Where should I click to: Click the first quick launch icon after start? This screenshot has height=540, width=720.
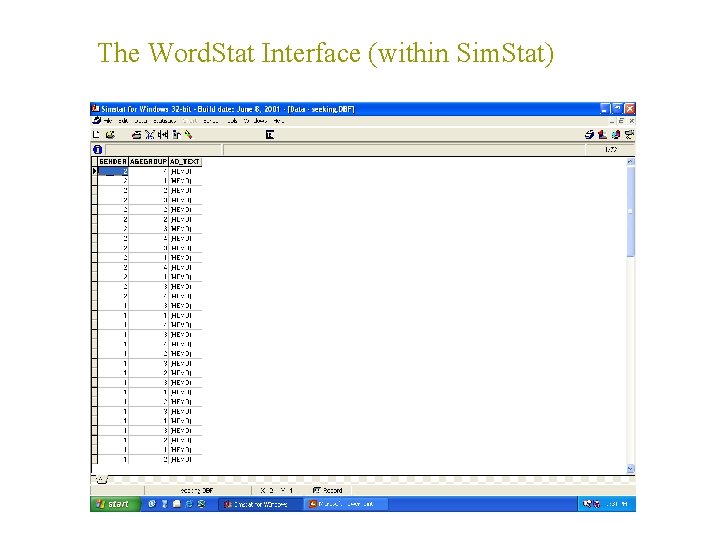click(x=152, y=504)
